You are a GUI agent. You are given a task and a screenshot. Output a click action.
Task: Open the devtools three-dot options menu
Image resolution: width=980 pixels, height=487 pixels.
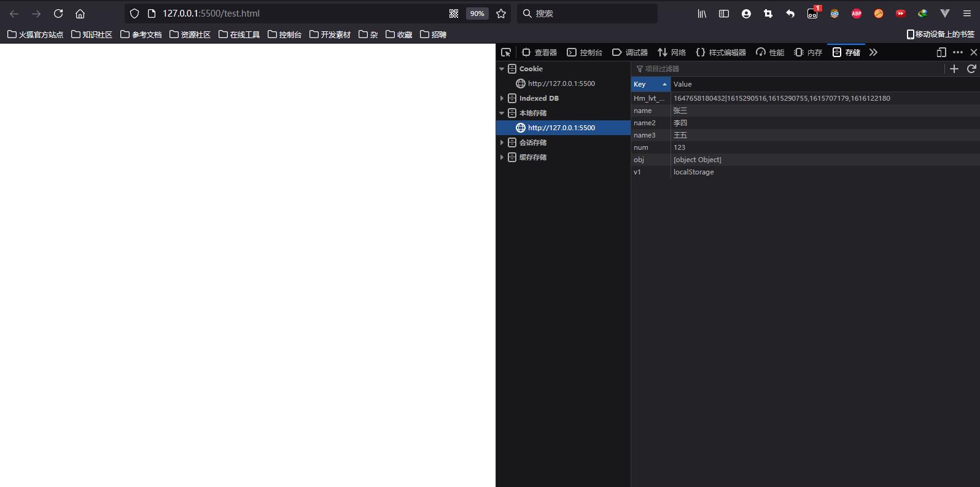[958, 52]
